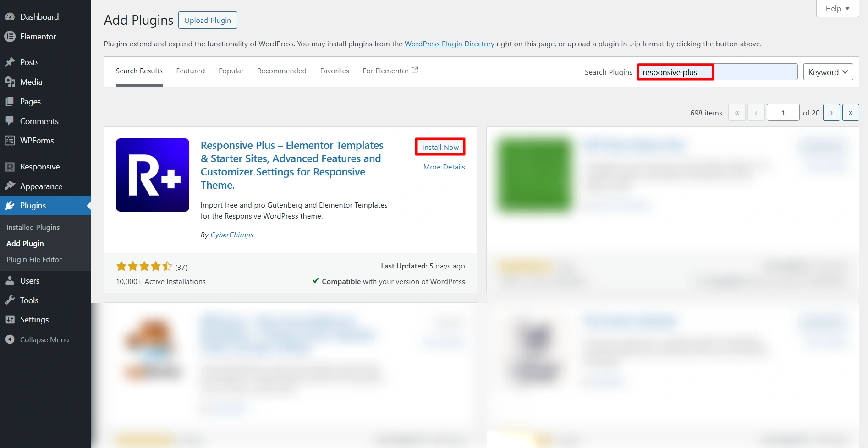
Task: Jump to the last results page
Action: tap(851, 113)
